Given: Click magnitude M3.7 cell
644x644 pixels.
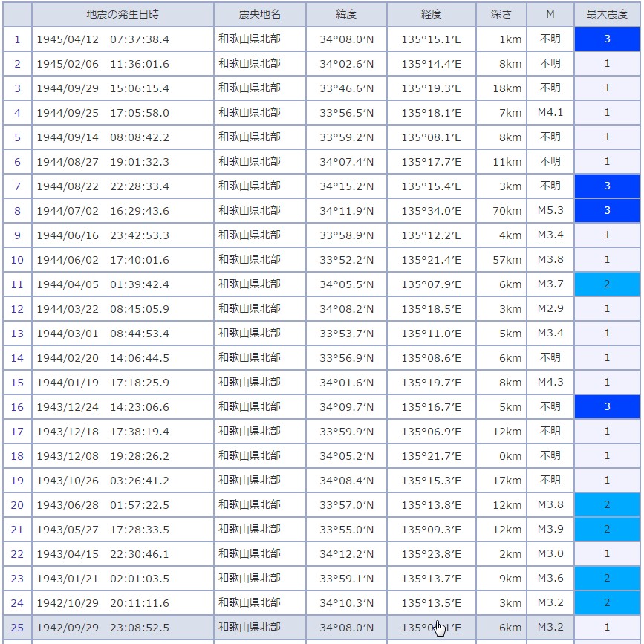Looking at the screenshot, I should pyautogui.click(x=550, y=284).
